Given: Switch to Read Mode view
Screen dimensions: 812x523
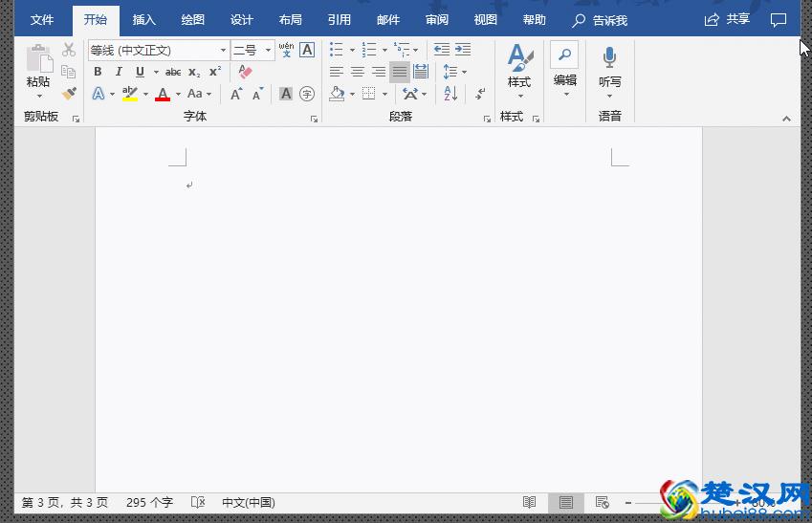Looking at the screenshot, I should 529,502.
